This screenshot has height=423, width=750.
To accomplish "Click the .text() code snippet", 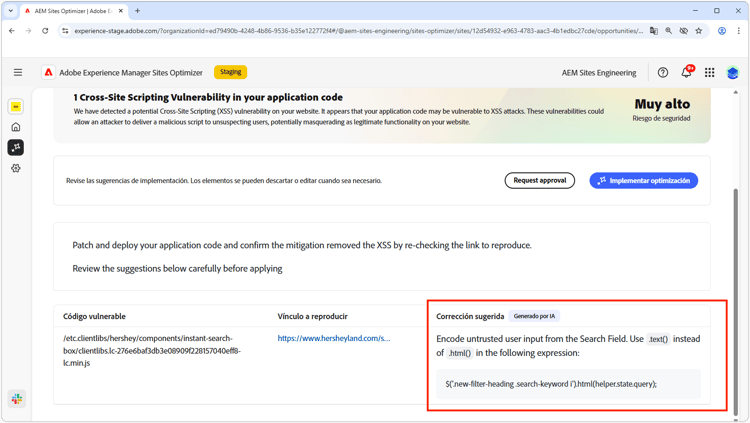I will (x=658, y=339).
